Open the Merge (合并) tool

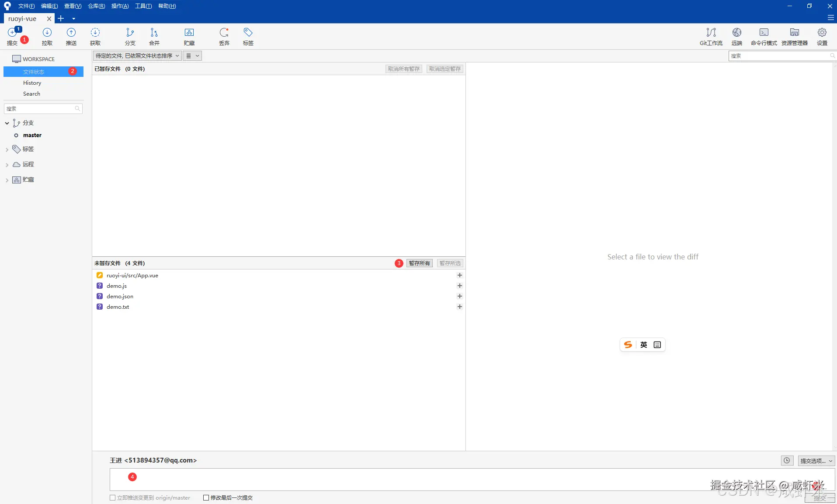(154, 36)
